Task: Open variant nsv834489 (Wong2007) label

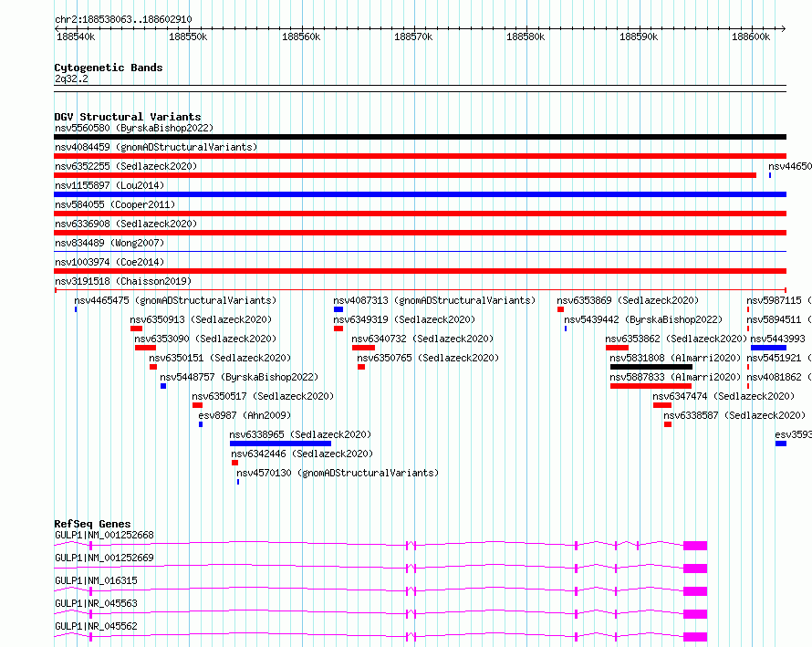Action: click(x=109, y=243)
